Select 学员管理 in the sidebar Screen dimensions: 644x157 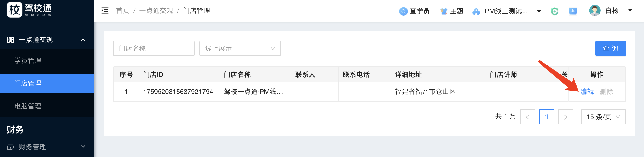(x=28, y=61)
